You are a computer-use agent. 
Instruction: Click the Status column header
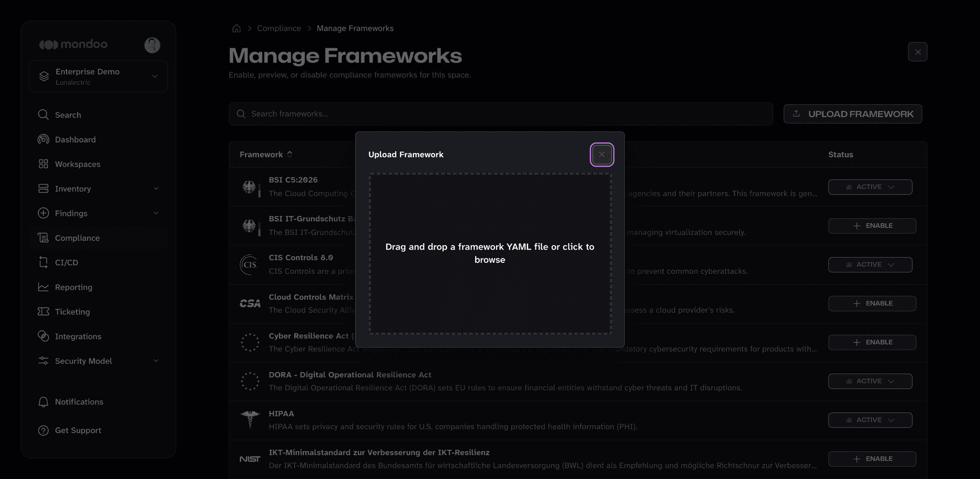tap(841, 154)
